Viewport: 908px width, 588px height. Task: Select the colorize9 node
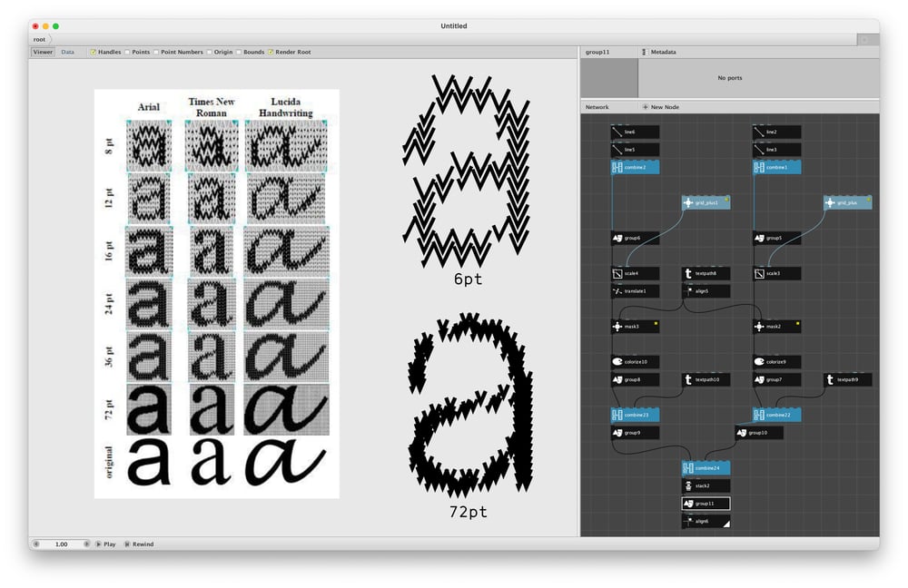point(776,362)
